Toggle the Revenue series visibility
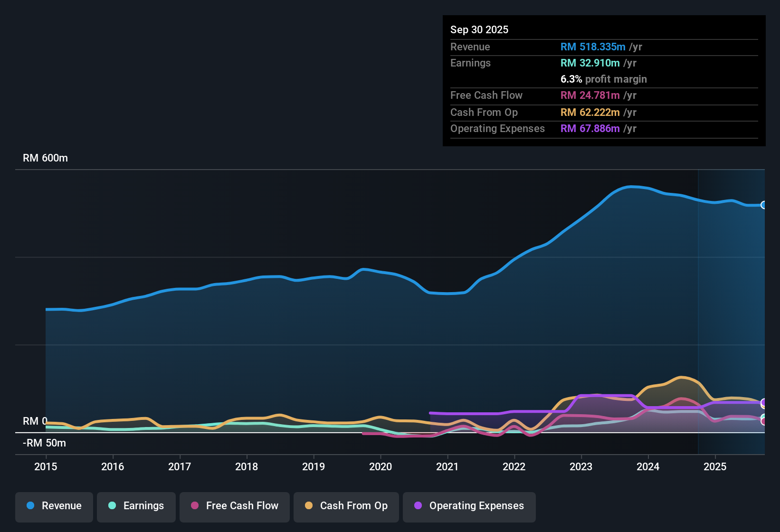The image size is (780, 532). [54, 506]
